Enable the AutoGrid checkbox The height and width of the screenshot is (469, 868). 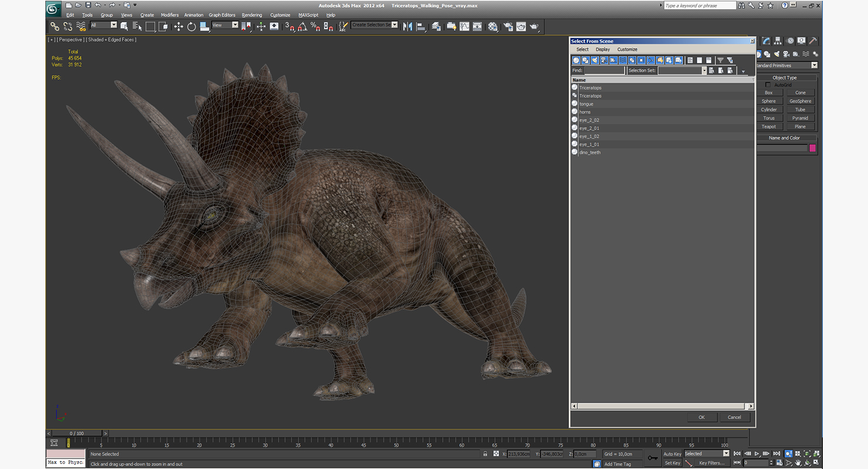click(768, 85)
